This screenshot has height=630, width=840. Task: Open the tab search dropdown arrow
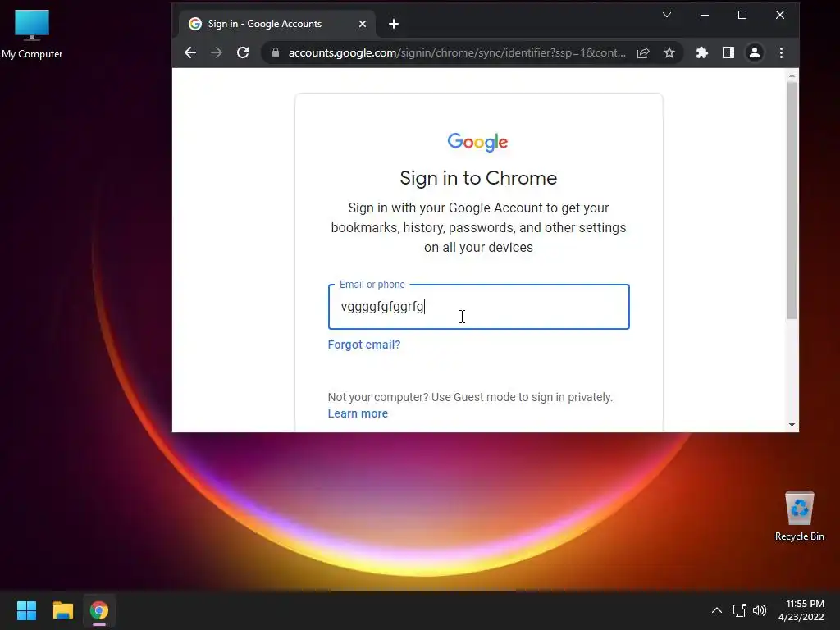[667, 15]
